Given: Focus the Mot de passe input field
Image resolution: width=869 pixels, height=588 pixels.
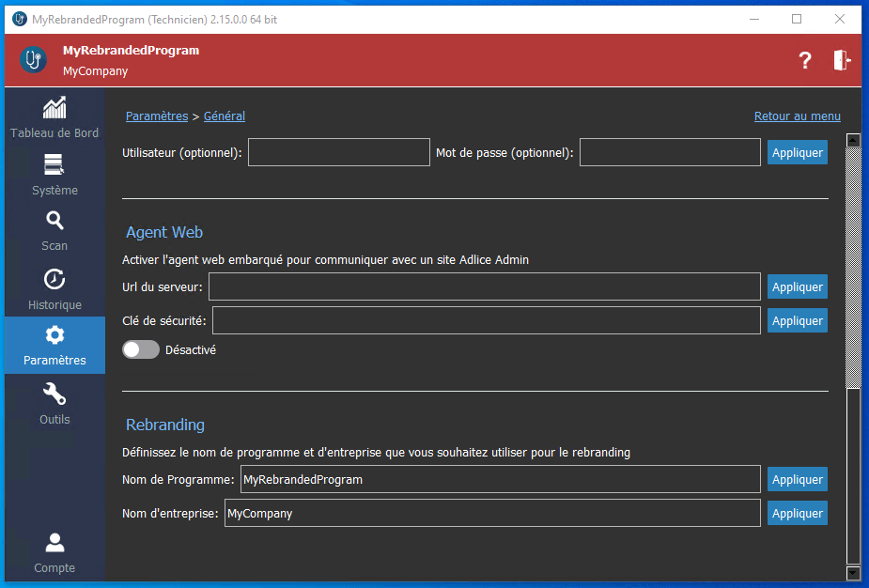Looking at the screenshot, I should tap(669, 152).
